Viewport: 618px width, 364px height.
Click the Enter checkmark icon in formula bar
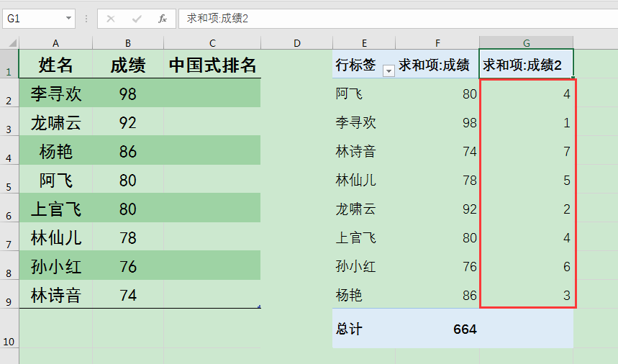point(137,19)
